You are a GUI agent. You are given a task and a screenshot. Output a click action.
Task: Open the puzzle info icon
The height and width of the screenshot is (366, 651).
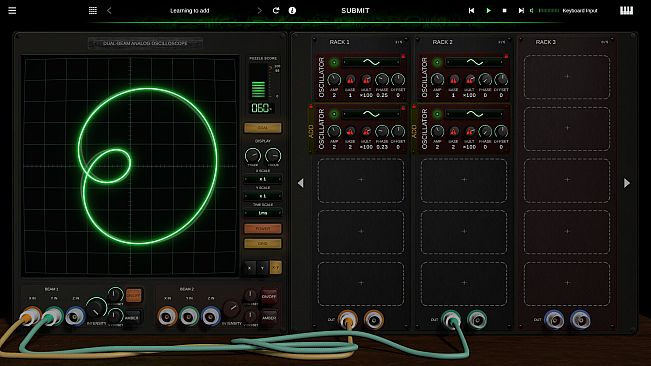(x=292, y=10)
